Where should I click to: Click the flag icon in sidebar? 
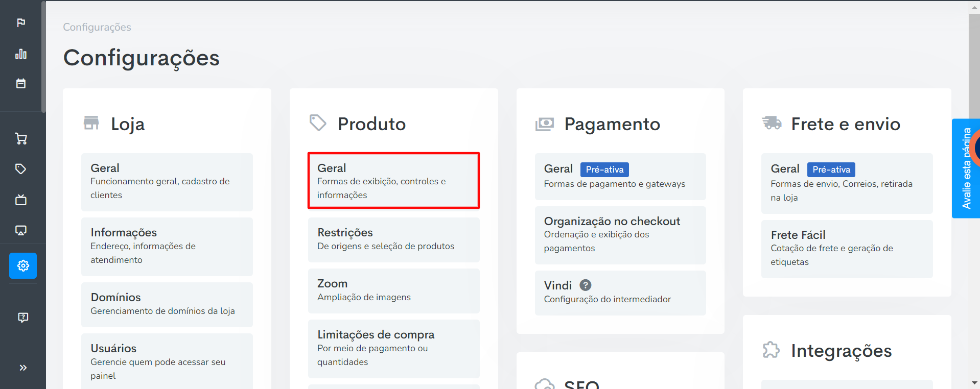coord(21,22)
